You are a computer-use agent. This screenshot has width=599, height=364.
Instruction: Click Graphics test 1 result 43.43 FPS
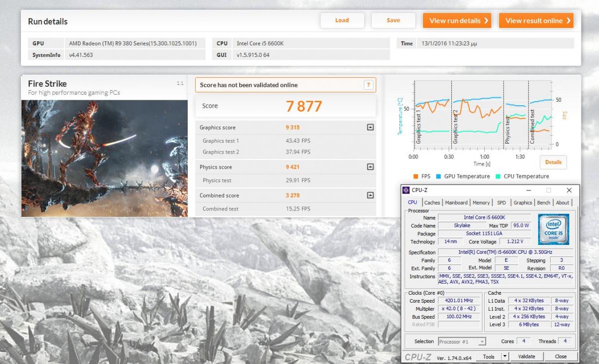tap(298, 141)
